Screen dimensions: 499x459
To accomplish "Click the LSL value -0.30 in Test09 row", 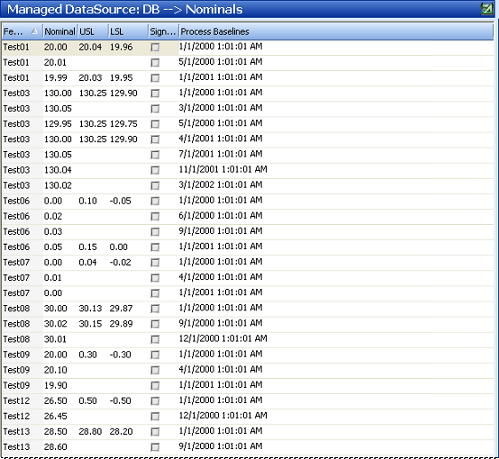I will (120, 354).
